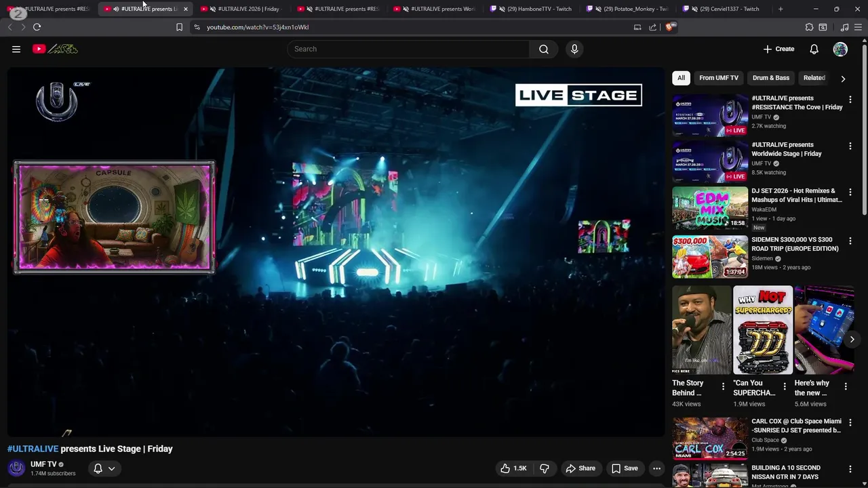Open SIDEMEN $300,000 road trip thumbnail

[710, 257]
